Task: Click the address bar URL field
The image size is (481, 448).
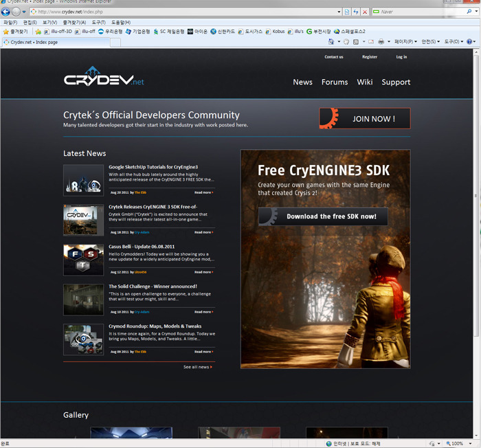Action: (184, 12)
